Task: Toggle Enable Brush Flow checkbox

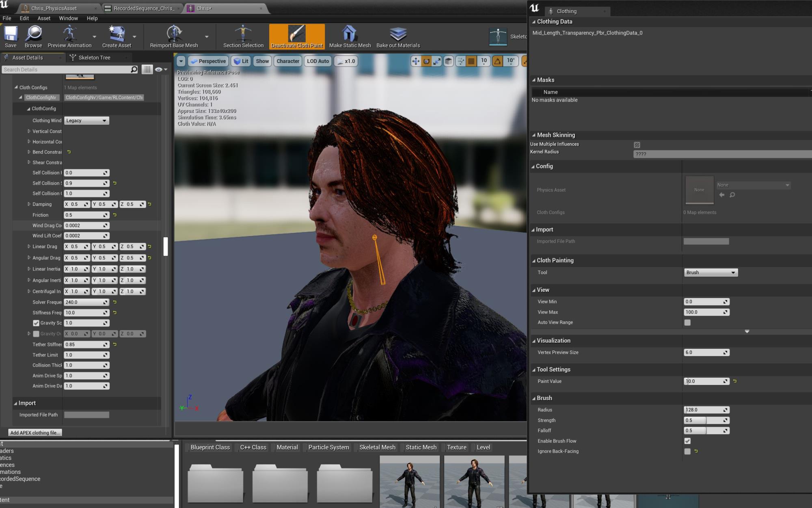Action: [x=687, y=441]
